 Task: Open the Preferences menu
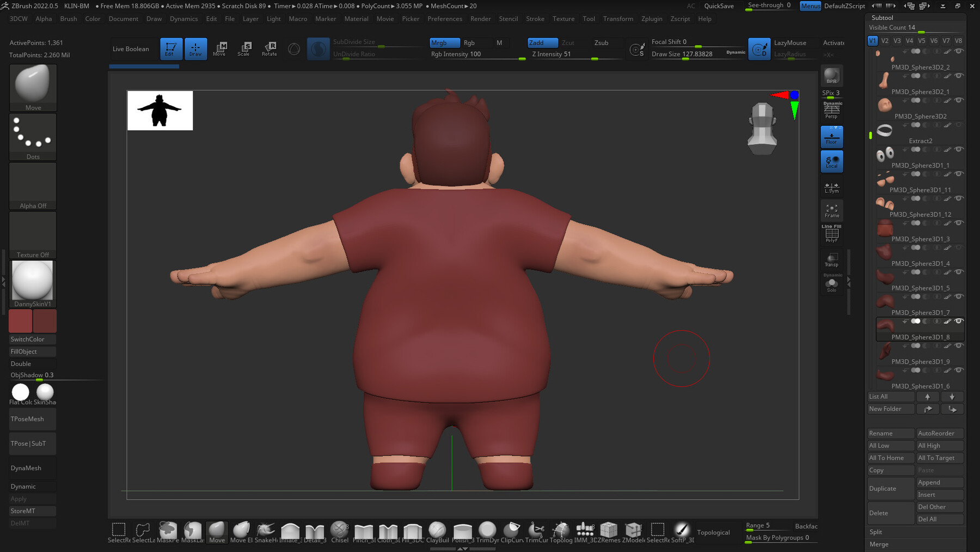445,19
